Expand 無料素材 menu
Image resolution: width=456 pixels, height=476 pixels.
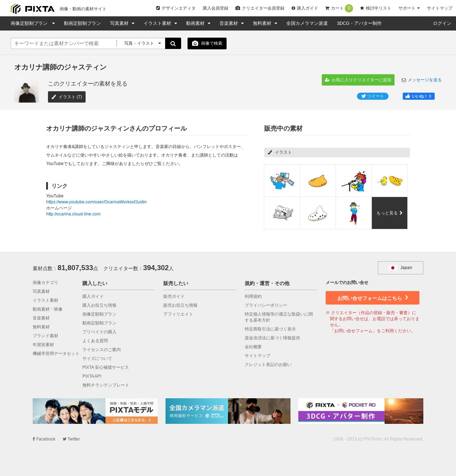[x=265, y=23]
